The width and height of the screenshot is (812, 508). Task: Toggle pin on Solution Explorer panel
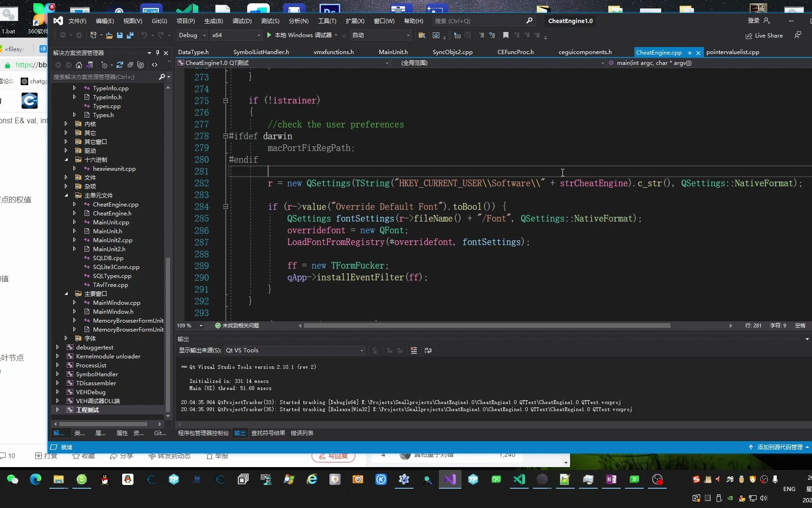157,53
